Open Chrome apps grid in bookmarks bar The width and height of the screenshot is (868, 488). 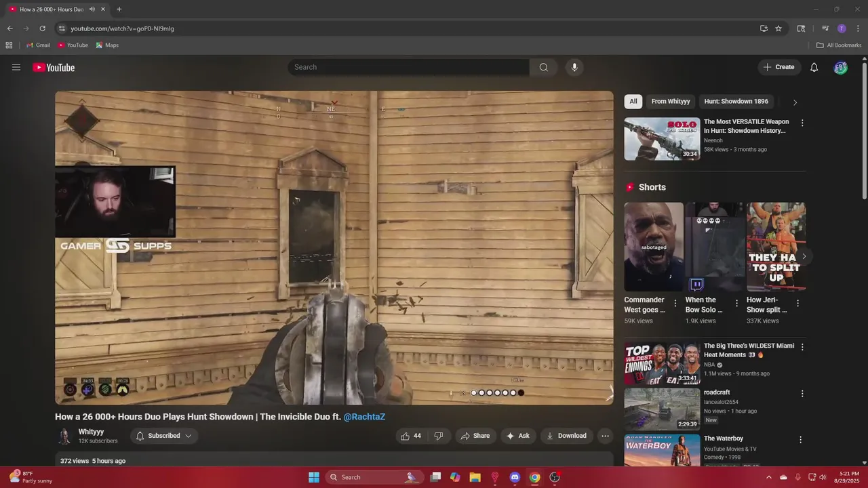pyautogui.click(x=9, y=45)
